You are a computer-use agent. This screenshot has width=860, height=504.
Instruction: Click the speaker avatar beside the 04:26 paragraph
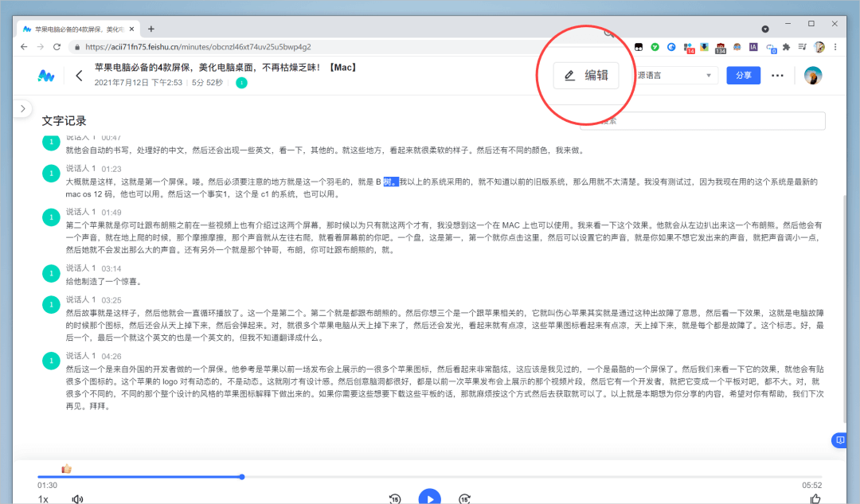point(51,361)
